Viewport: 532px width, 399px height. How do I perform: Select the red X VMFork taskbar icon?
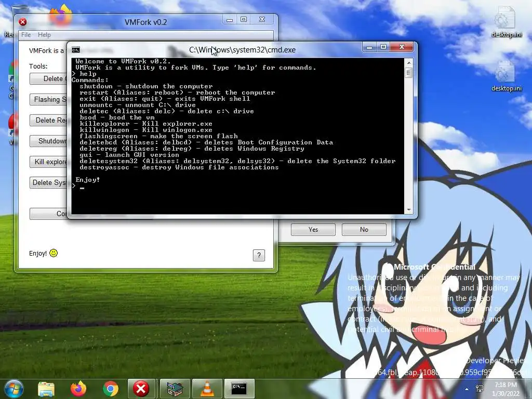tap(141, 389)
